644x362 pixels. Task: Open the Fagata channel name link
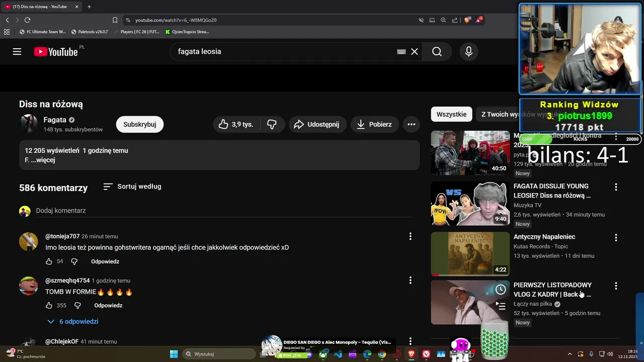tap(55, 120)
